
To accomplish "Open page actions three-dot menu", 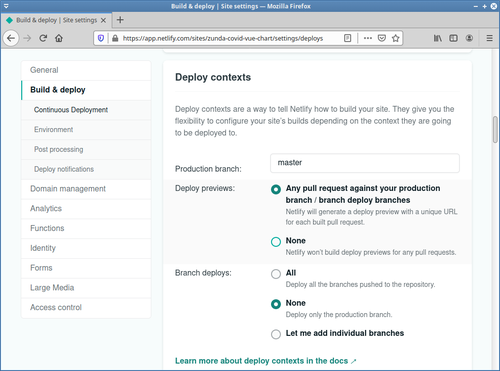I will click(x=368, y=38).
